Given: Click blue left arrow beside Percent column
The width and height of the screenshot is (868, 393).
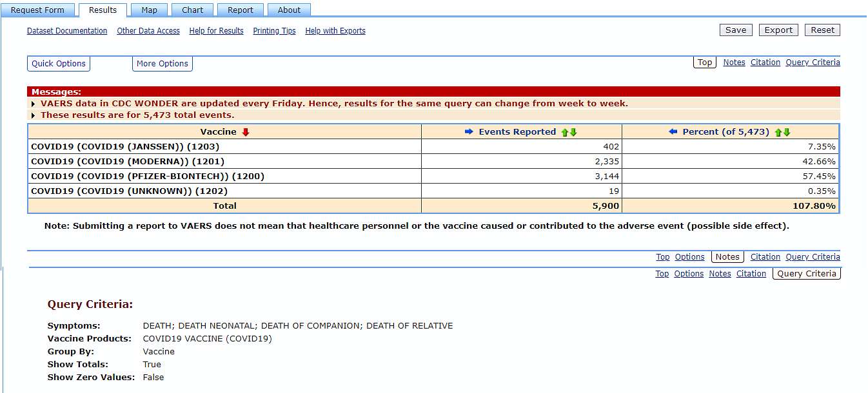Looking at the screenshot, I should click(x=673, y=131).
